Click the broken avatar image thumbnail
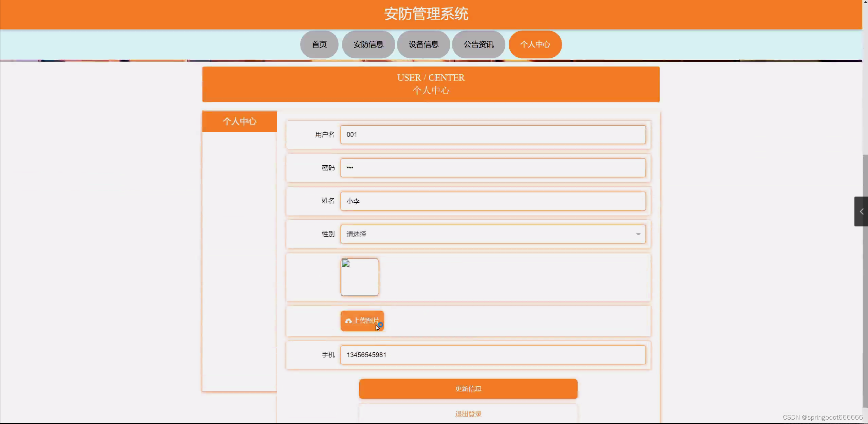Viewport: 868px width, 424px height. [359, 277]
